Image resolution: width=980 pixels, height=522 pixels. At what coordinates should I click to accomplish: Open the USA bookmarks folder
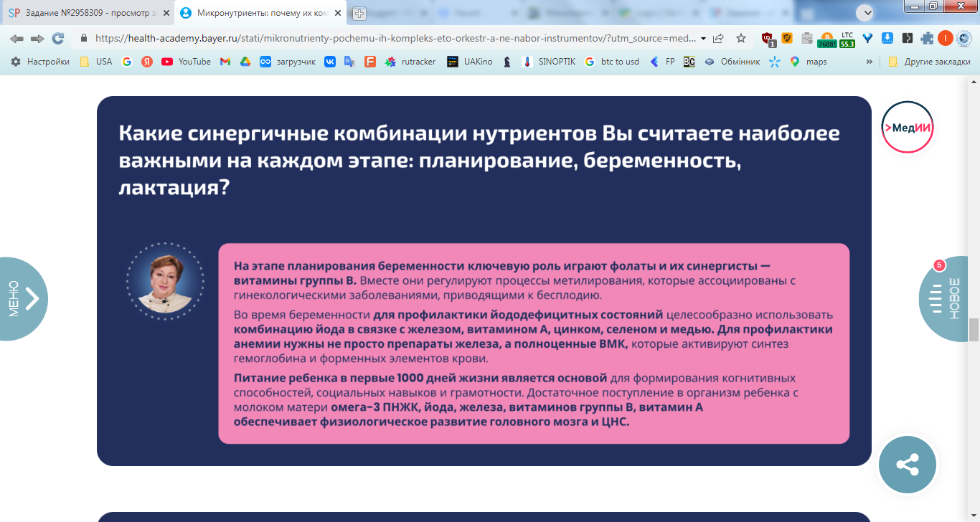(96, 62)
